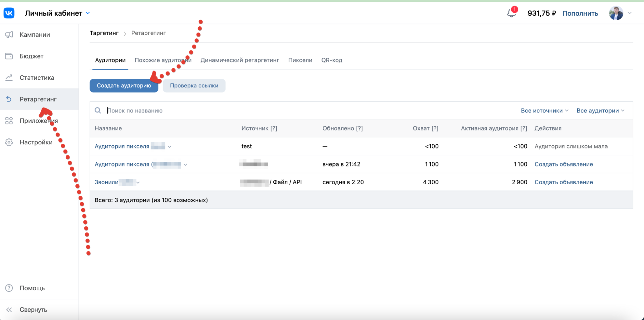Click the Settings gear icon
Screen dimensions: 644x320
coord(9,142)
